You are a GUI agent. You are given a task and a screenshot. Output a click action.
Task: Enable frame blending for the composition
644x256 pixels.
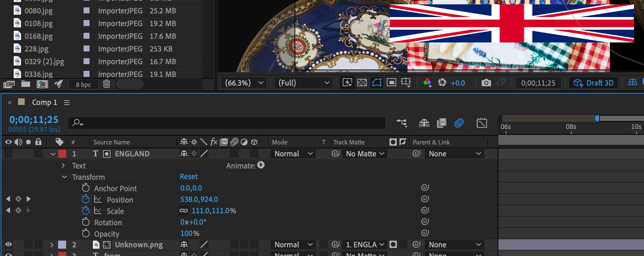(442, 123)
